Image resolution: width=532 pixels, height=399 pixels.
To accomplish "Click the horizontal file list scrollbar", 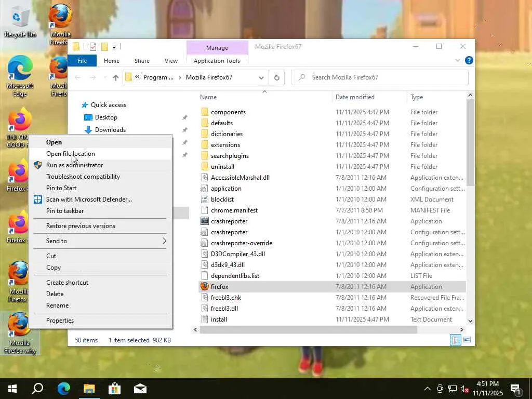I will click(308, 329).
